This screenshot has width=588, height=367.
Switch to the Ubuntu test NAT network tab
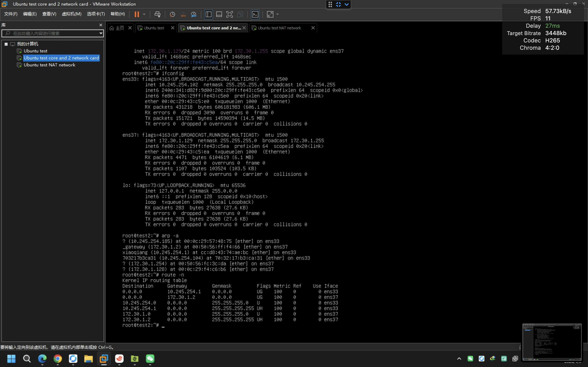pos(280,28)
